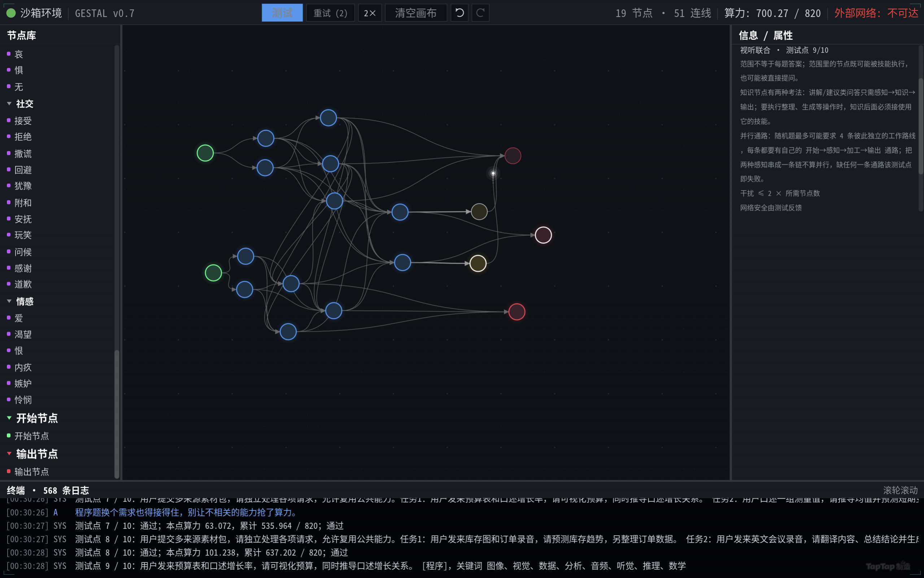Screen dimensions: 924x578
Task: Select 怜悯 node item
Action: (x=23, y=400)
